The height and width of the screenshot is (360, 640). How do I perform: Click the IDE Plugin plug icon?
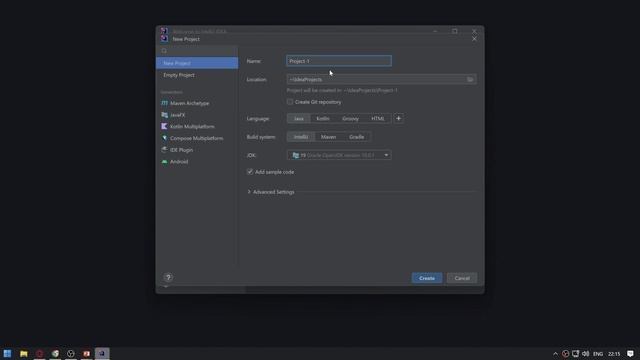pos(164,150)
